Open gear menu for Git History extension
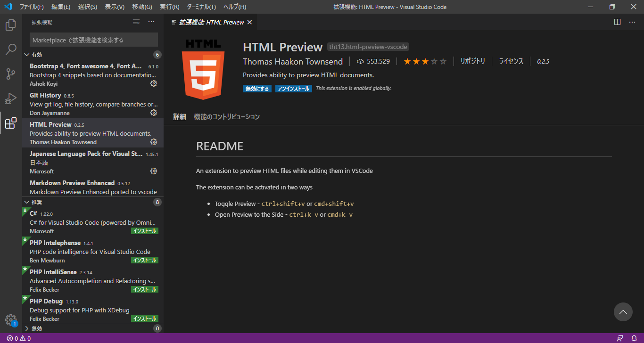This screenshot has height=343, width=644. pos(154,113)
